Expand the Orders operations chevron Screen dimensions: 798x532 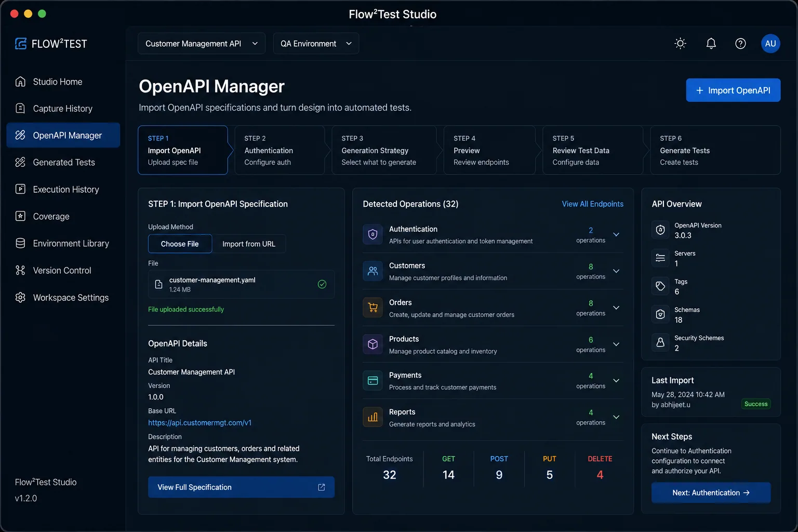coord(616,308)
